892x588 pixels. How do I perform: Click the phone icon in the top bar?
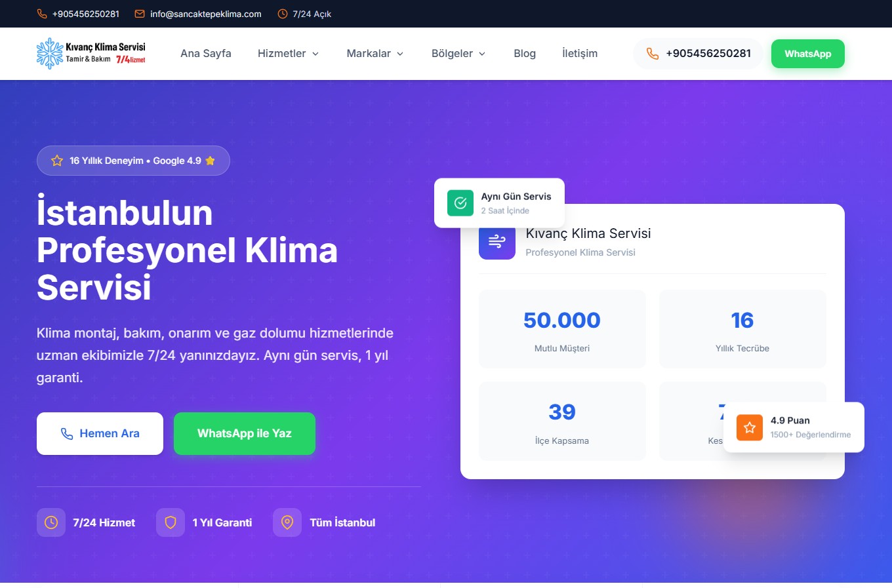coord(41,13)
